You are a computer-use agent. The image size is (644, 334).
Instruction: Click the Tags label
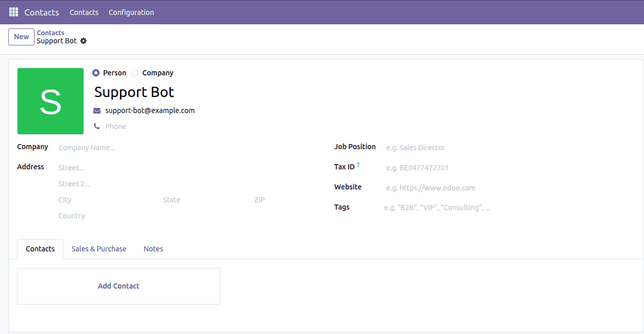tap(342, 207)
